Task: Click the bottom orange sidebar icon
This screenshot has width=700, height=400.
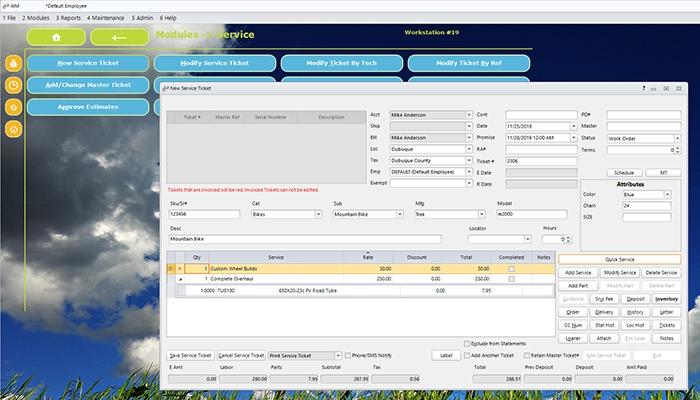Action: coord(13,129)
